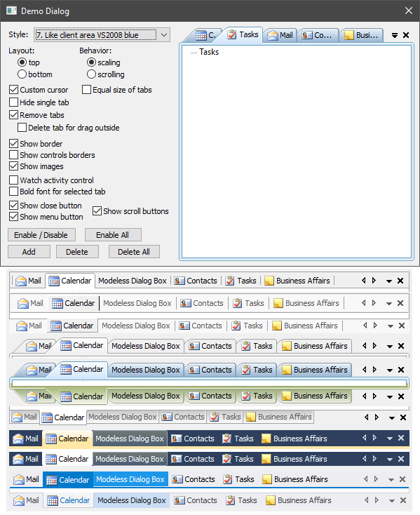Click the scroll-left arrow in the first sample strip
The height and width of the screenshot is (515, 420).
pos(364,281)
